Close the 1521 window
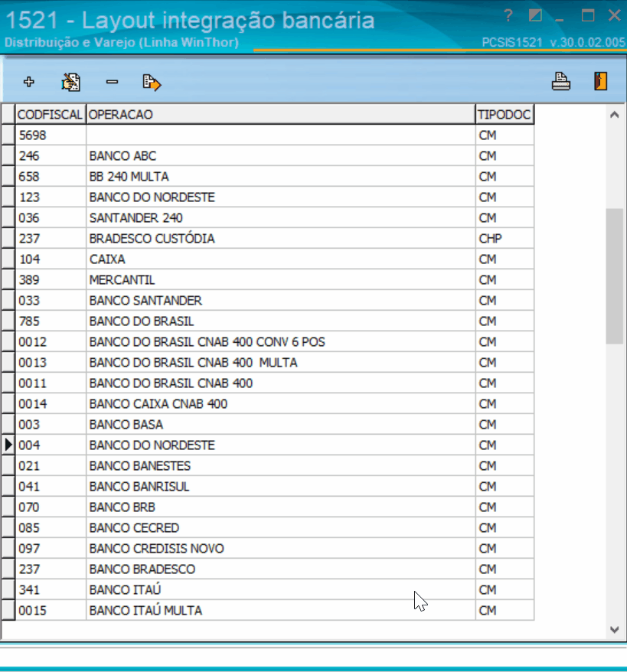The width and height of the screenshot is (627, 672). 615,16
